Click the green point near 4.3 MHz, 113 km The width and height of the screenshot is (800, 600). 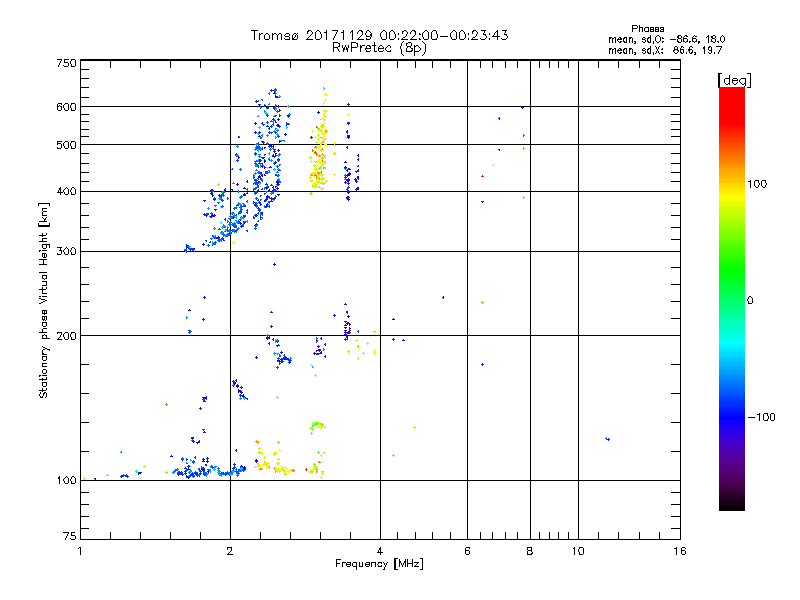[393, 455]
